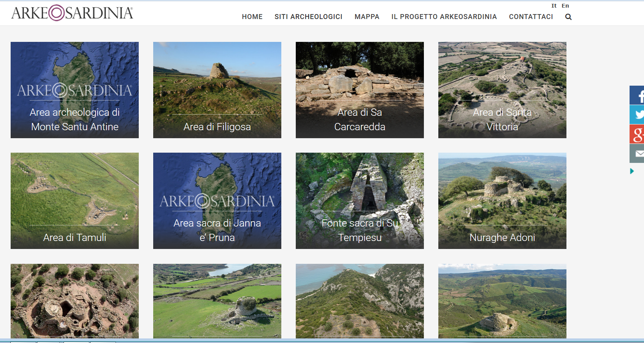The width and height of the screenshot is (644, 343).
Task: Open the Siti Archeologici menu
Action: click(x=308, y=17)
